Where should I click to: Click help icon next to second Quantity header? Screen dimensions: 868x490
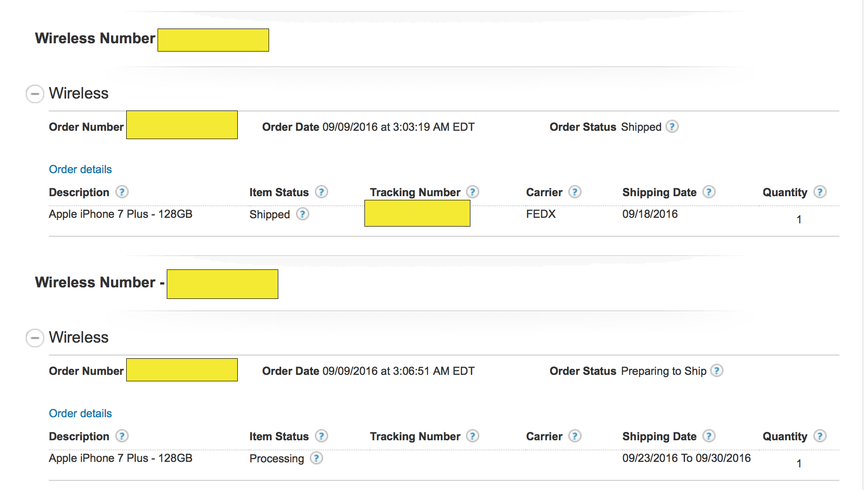click(820, 436)
